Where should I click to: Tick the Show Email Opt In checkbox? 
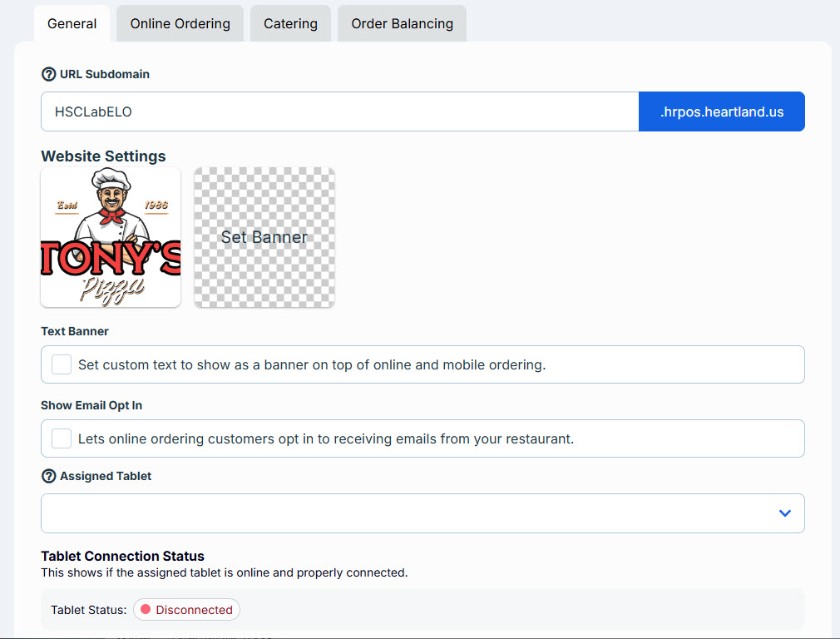pos(62,438)
